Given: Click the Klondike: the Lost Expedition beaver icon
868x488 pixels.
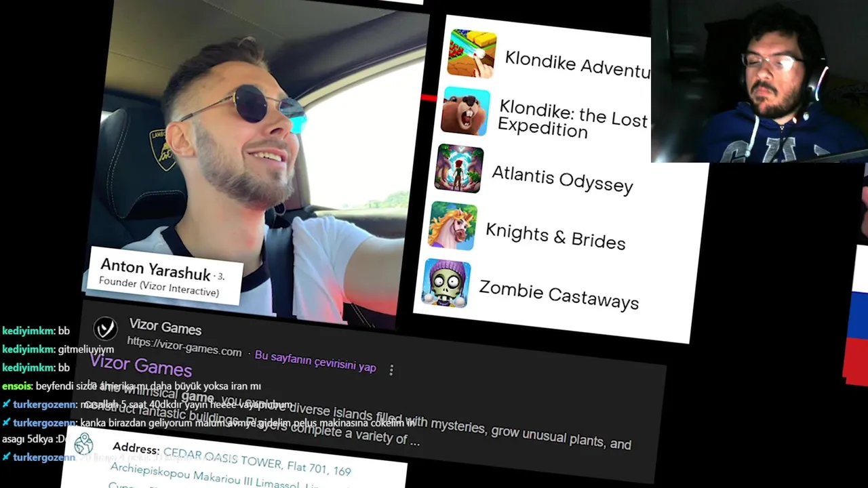Looking at the screenshot, I should tap(465, 111).
